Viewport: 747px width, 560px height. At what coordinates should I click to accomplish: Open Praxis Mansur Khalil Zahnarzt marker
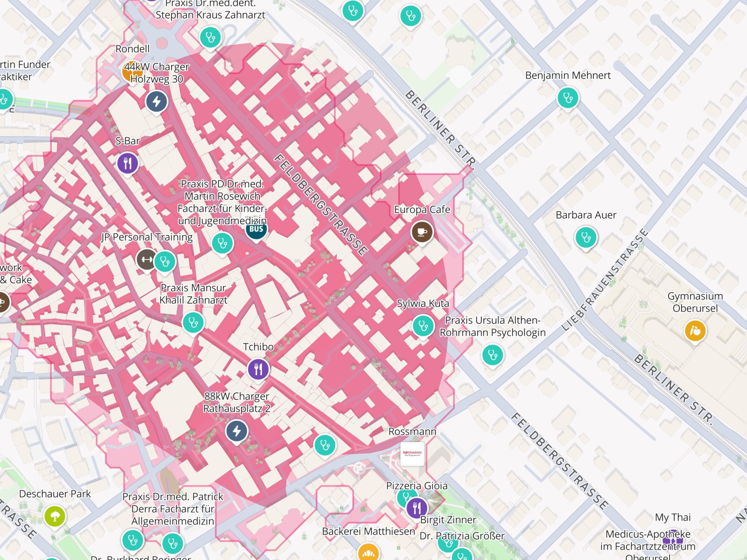(193, 323)
